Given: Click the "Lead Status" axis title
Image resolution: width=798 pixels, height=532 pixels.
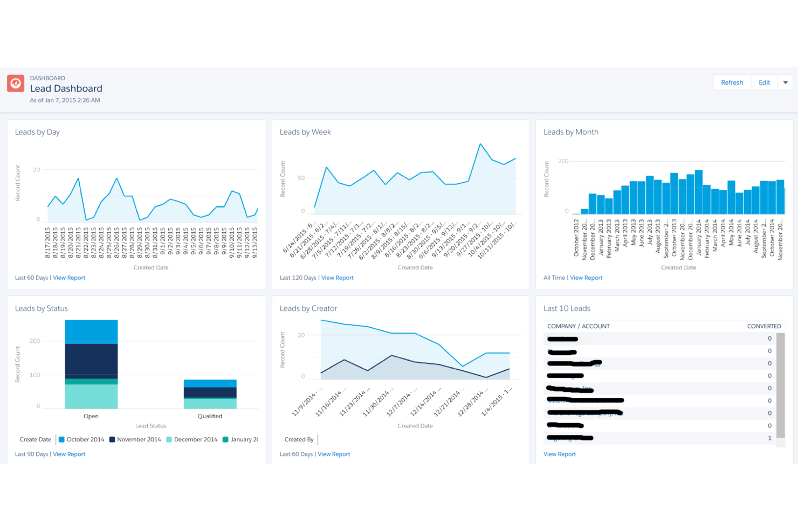Looking at the screenshot, I should [150, 426].
